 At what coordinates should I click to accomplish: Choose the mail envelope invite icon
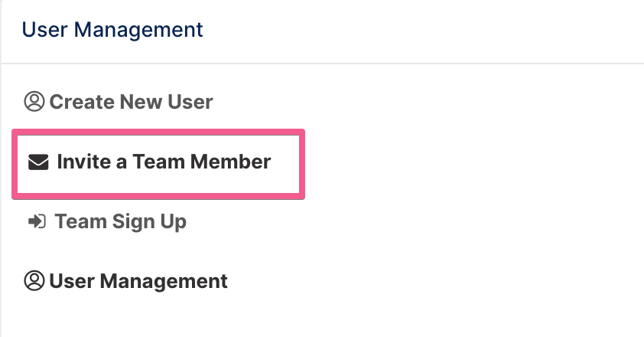tap(38, 162)
